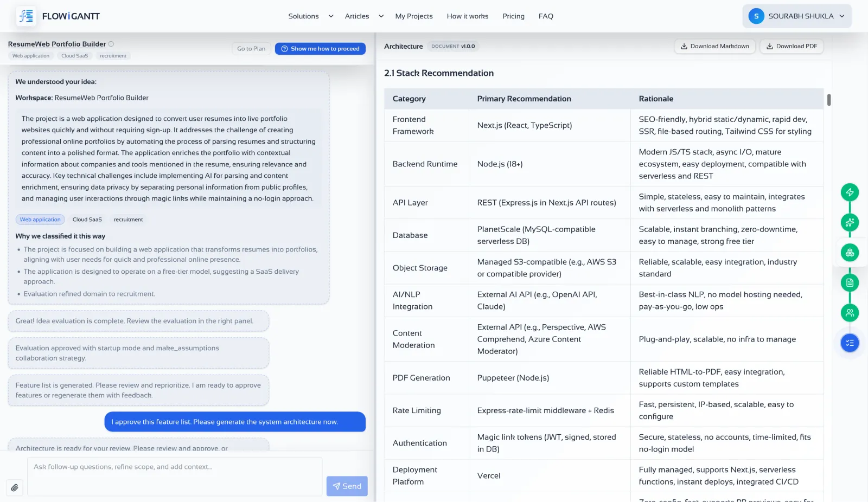
Task: Focus the follow-up questions input box
Action: (x=175, y=477)
